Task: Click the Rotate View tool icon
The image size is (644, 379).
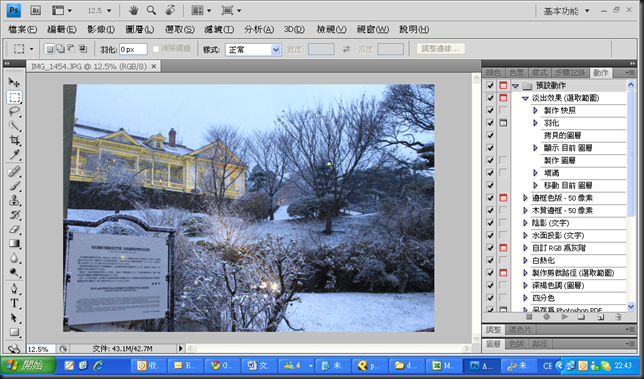Action: click(x=170, y=10)
